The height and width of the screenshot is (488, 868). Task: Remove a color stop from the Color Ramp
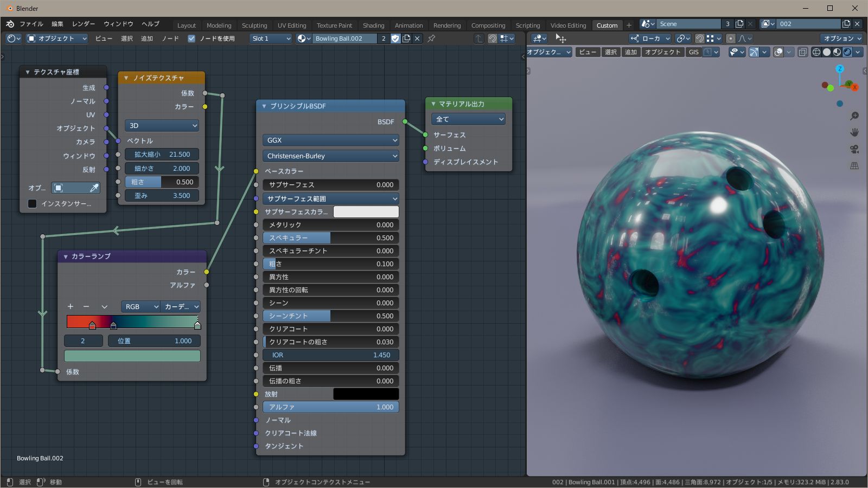86,306
